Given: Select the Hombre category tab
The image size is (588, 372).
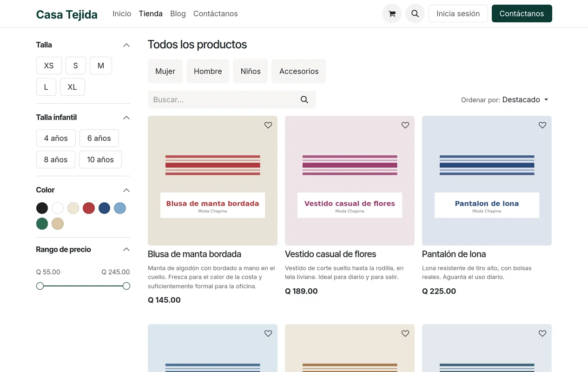Looking at the screenshot, I should (208, 71).
